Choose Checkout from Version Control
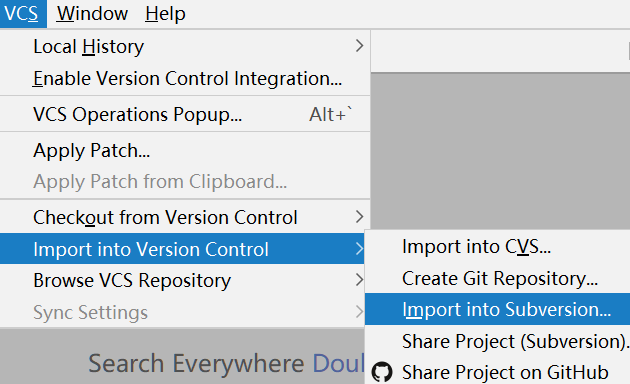 (185, 217)
